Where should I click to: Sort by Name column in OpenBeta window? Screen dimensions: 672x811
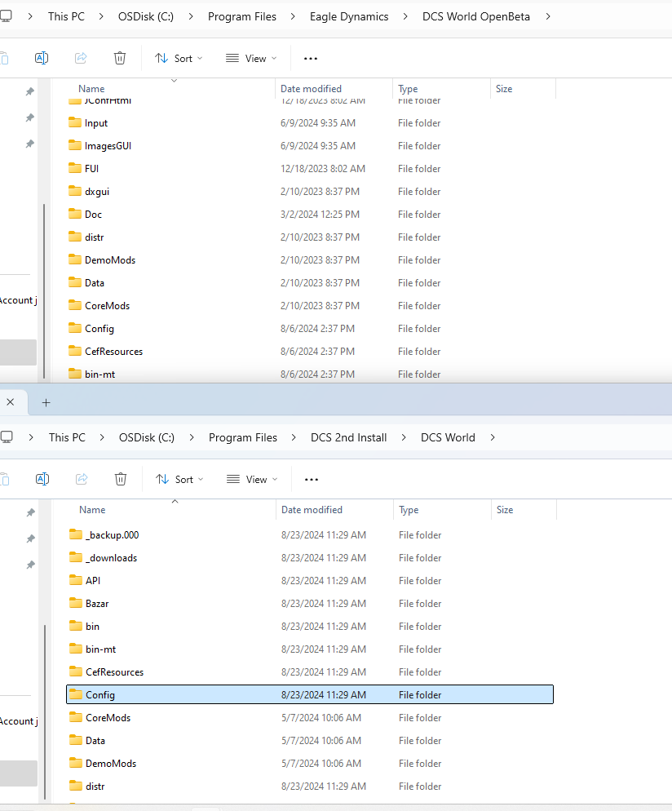coord(91,89)
